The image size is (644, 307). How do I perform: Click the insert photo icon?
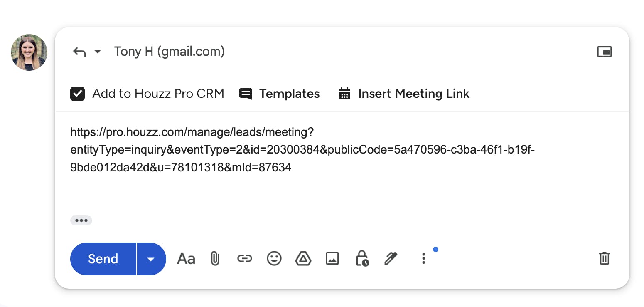tap(332, 259)
